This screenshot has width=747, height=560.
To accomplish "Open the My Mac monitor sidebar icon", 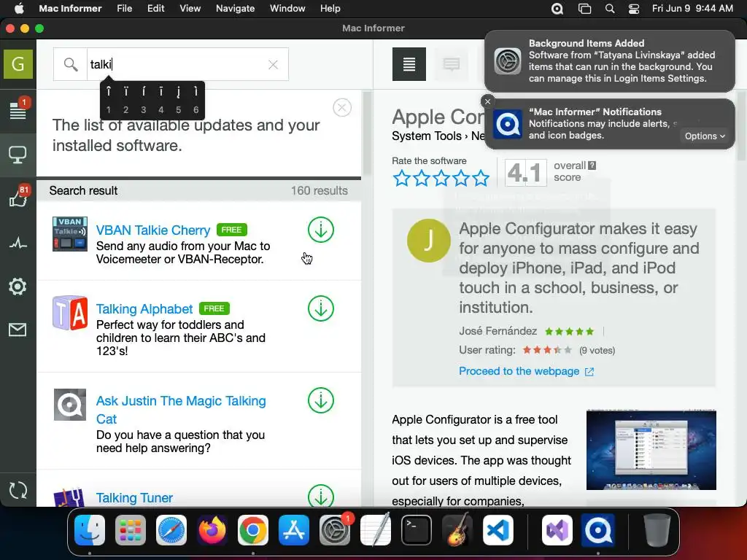I will 18,155.
